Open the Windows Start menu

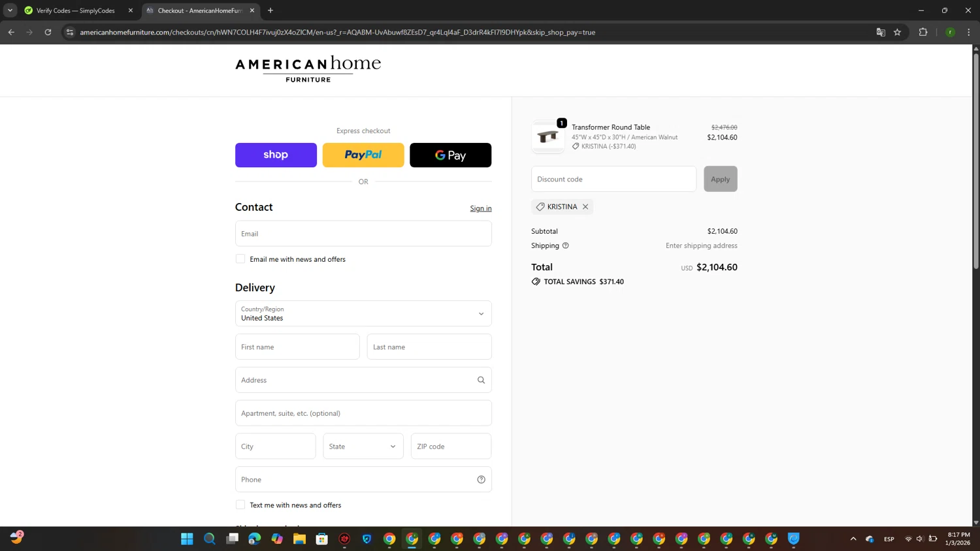coord(187,539)
